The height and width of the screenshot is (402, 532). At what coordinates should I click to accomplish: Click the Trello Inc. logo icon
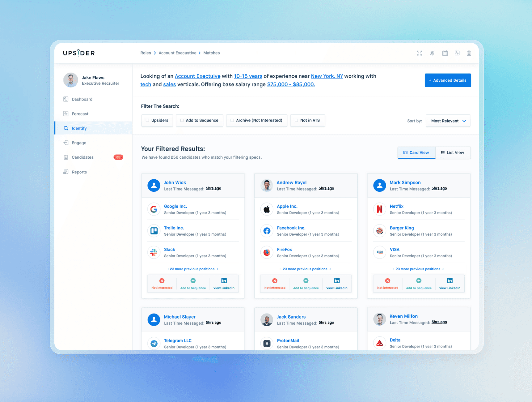(x=154, y=231)
